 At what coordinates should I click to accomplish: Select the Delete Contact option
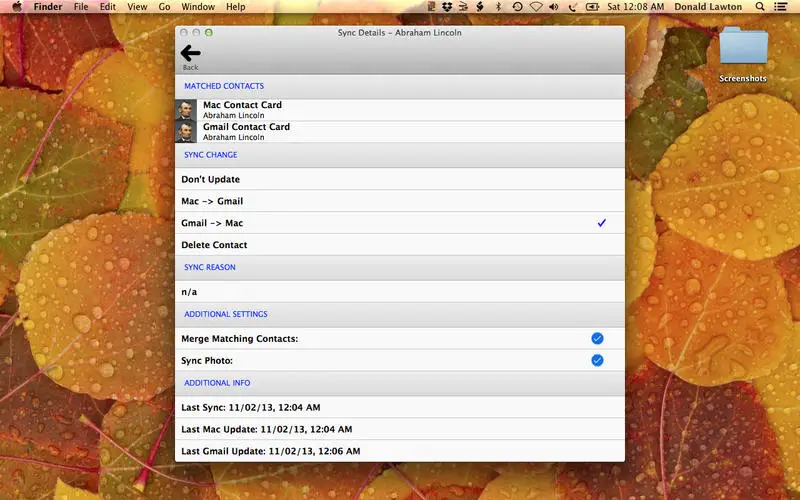[x=399, y=245]
